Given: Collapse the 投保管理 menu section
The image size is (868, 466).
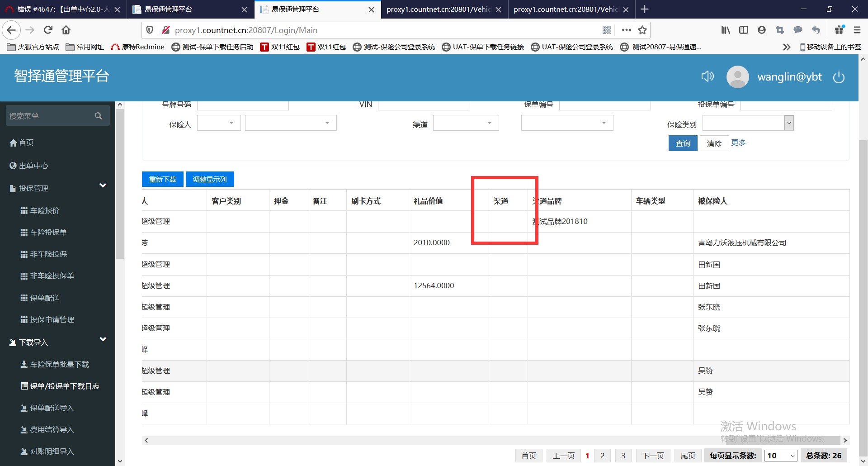Looking at the screenshot, I should tap(57, 188).
